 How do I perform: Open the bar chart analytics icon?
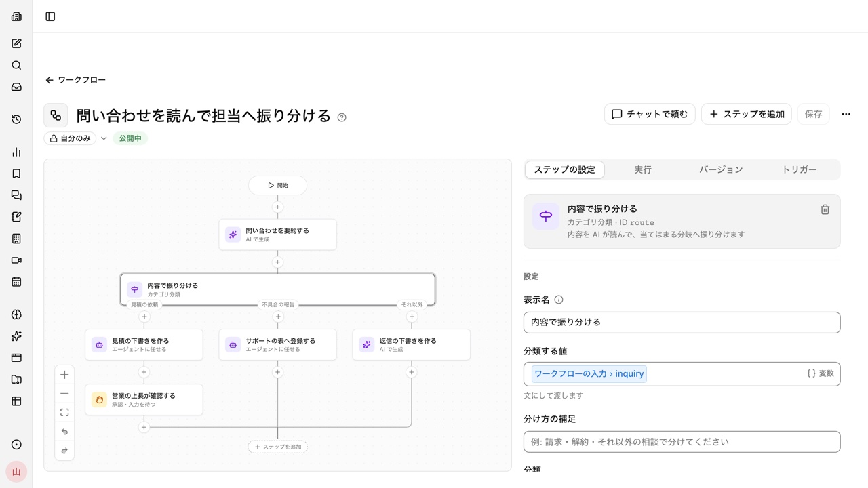pyautogui.click(x=16, y=152)
